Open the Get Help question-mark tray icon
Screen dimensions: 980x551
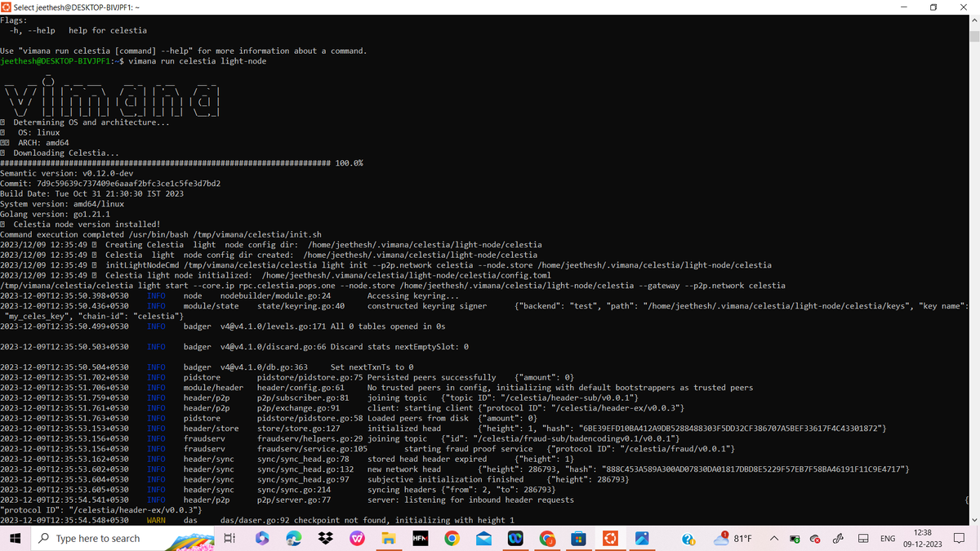pos(689,539)
